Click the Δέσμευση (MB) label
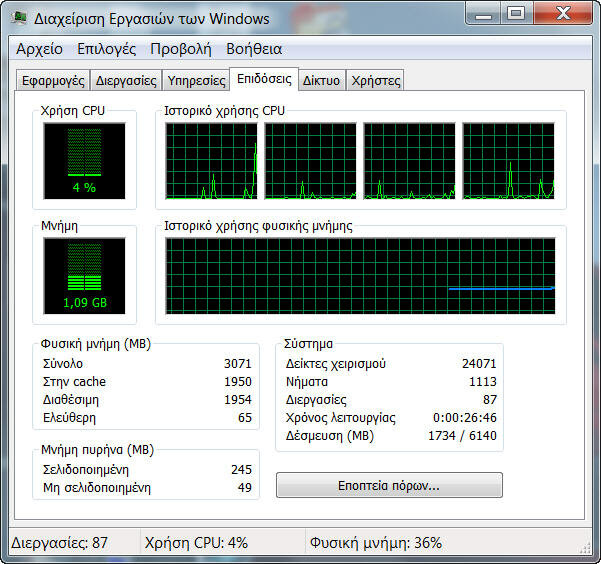The image size is (601, 564). tap(330, 436)
